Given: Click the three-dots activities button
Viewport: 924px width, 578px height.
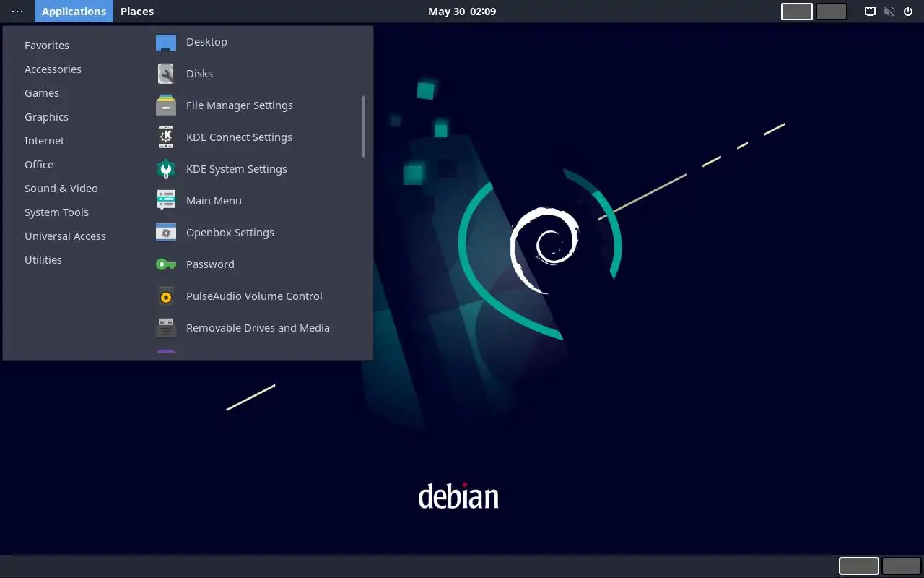Looking at the screenshot, I should click(17, 12).
